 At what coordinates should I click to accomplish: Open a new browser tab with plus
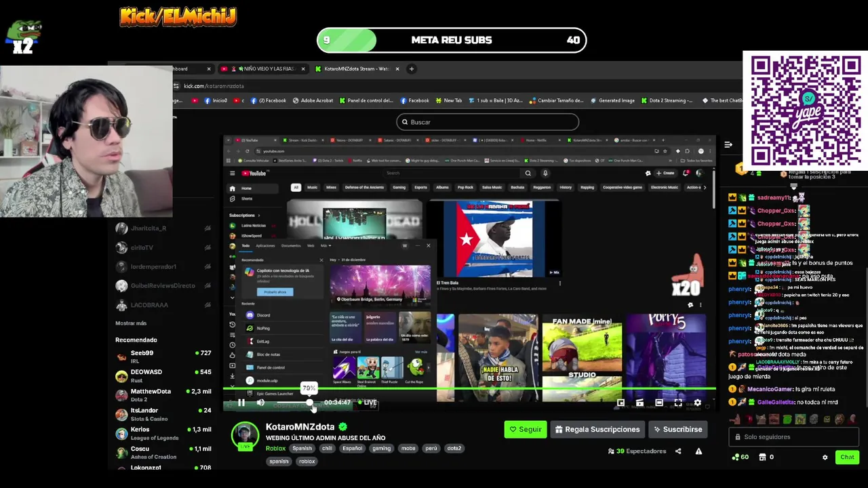pos(411,68)
